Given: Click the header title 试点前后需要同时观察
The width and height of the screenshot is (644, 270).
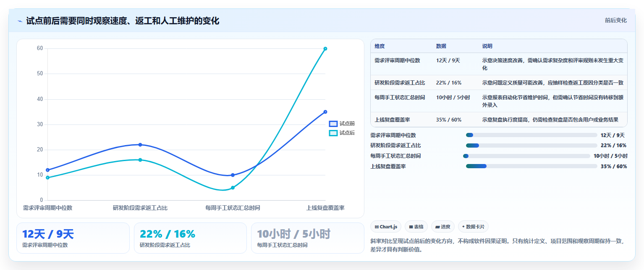Looking at the screenshot, I should (123, 21).
